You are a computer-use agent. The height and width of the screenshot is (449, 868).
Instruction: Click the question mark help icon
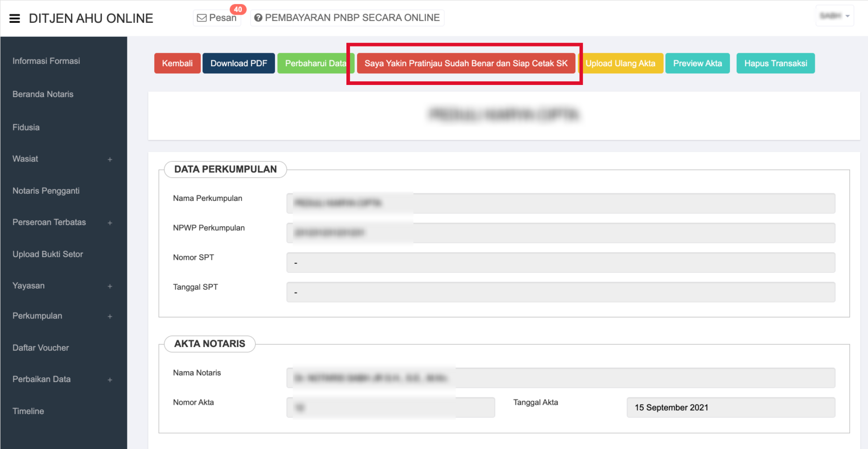click(x=258, y=18)
